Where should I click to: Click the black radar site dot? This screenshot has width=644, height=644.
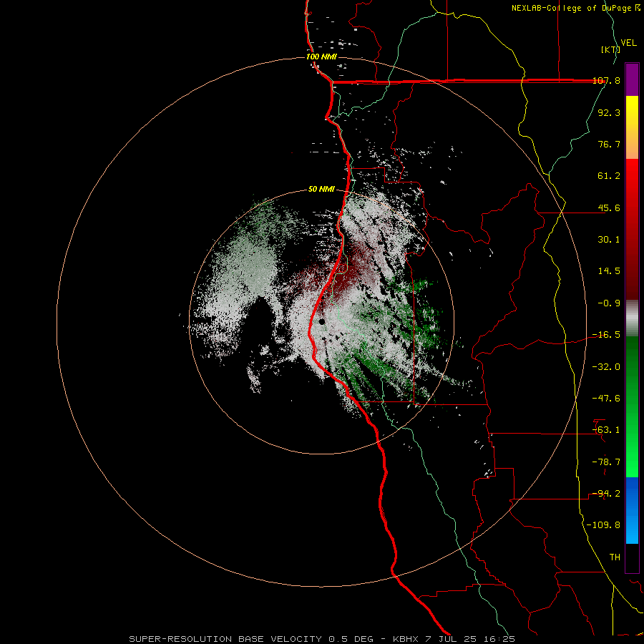click(x=321, y=321)
